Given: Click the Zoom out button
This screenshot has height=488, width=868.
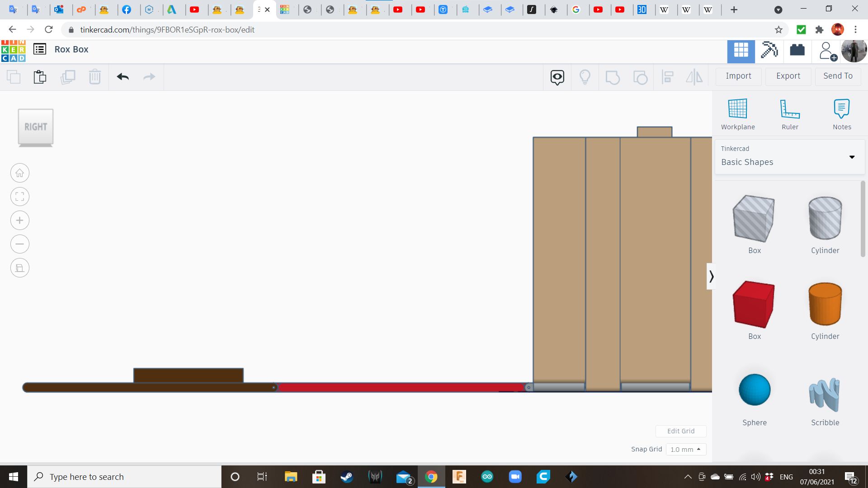Looking at the screenshot, I should pos(20,244).
